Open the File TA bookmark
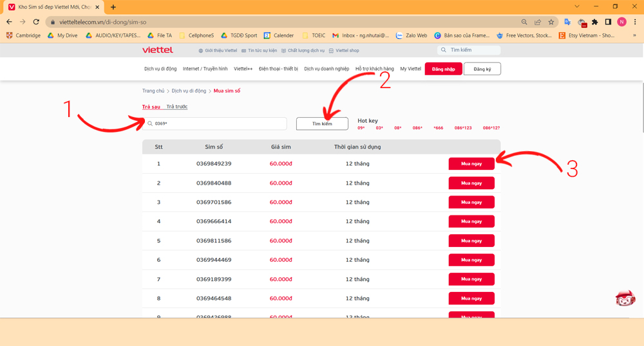 coord(159,35)
